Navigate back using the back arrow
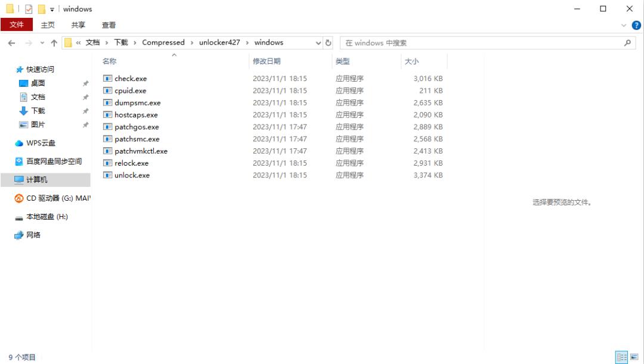This screenshot has height=364, width=644. (x=12, y=42)
